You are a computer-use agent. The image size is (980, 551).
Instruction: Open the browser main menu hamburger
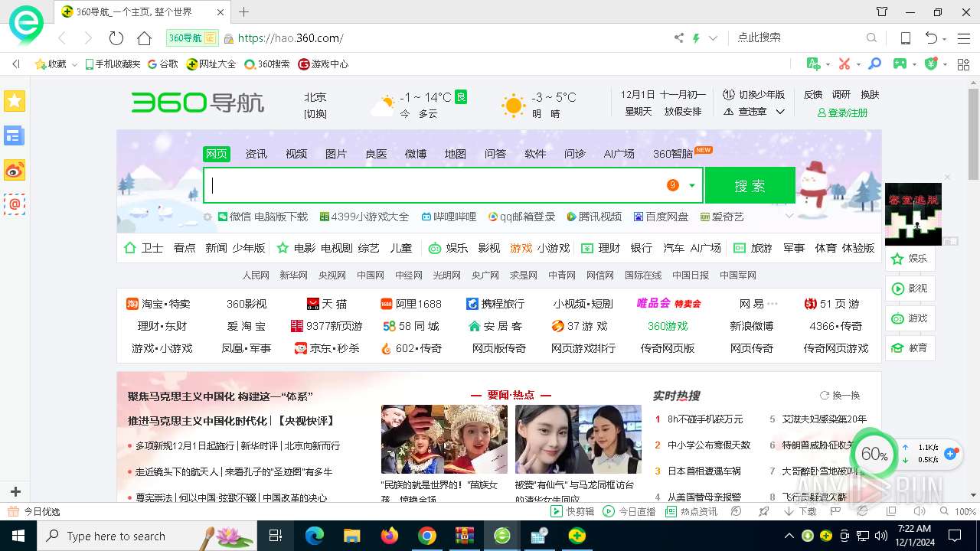pos(964,37)
